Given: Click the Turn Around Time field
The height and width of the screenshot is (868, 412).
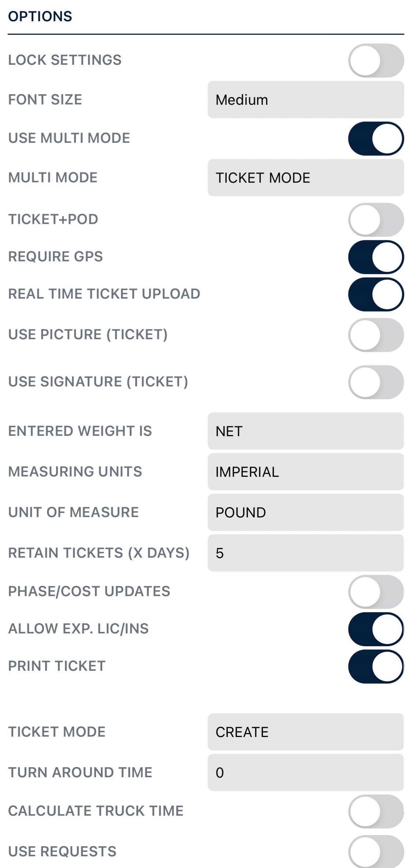Looking at the screenshot, I should pyautogui.click(x=305, y=772).
